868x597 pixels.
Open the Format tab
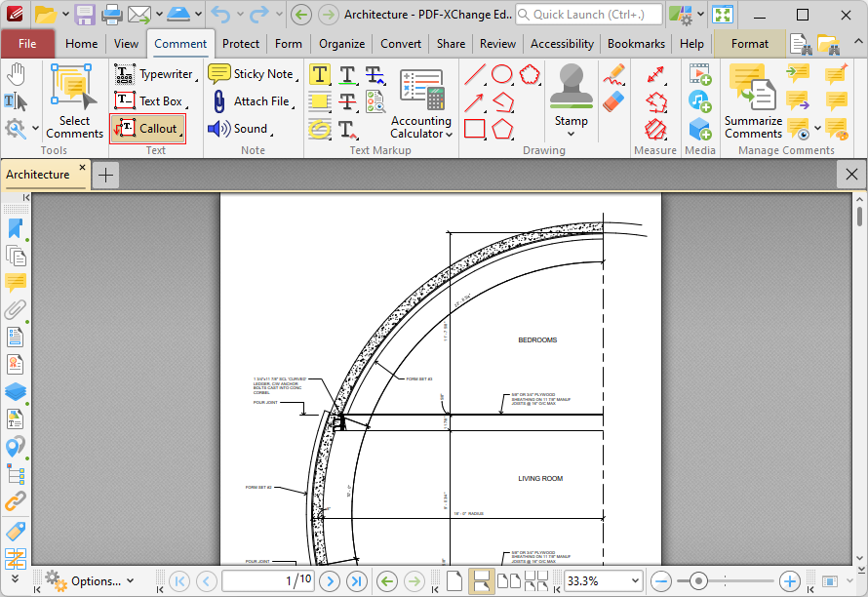(x=750, y=44)
